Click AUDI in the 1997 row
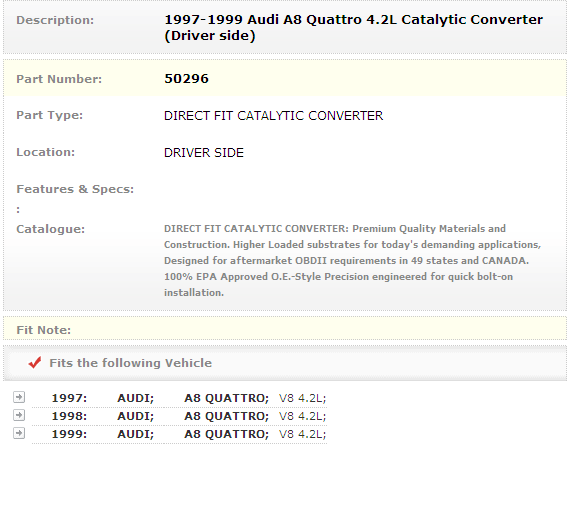Screen dimensions: 570x510 (x=136, y=398)
